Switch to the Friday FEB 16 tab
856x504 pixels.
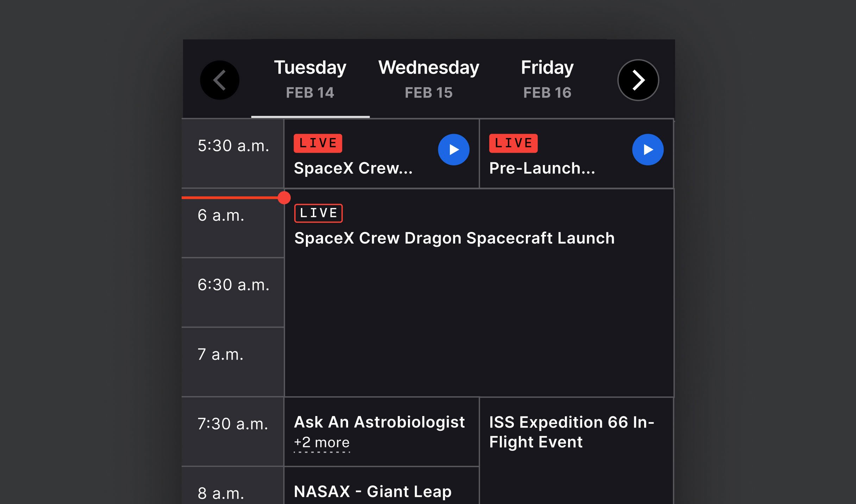coord(547,78)
